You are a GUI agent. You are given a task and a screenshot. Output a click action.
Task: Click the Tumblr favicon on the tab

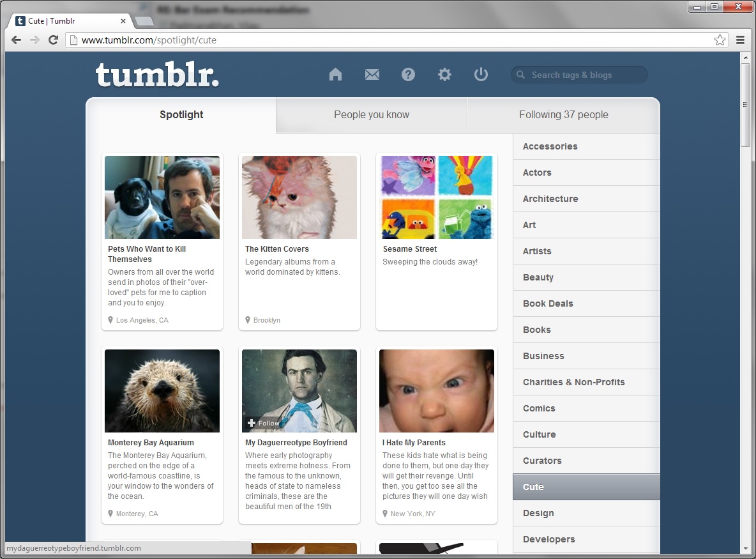click(x=20, y=20)
